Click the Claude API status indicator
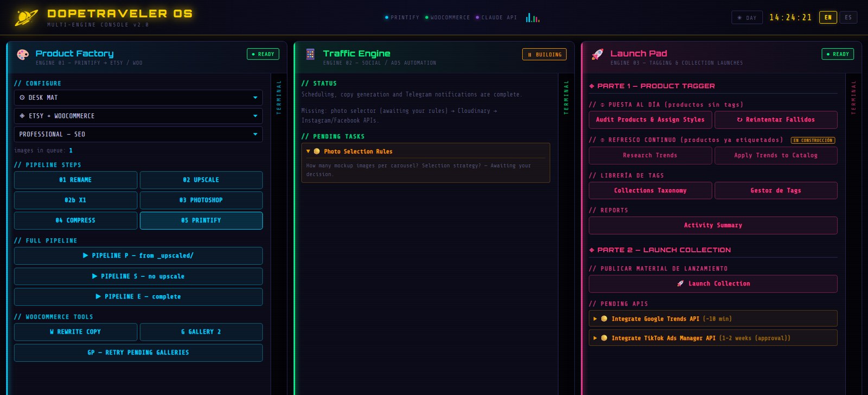This screenshot has width=868, height=395. 496,17
